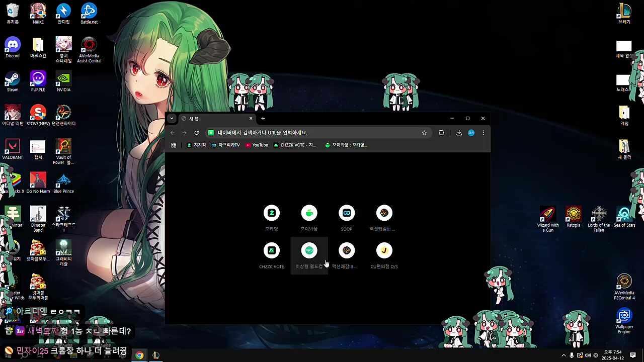This screenshot has width=644, height=362.
Task: Open Wallpaper Engine desktop shortcut
Action: (624, 321)
